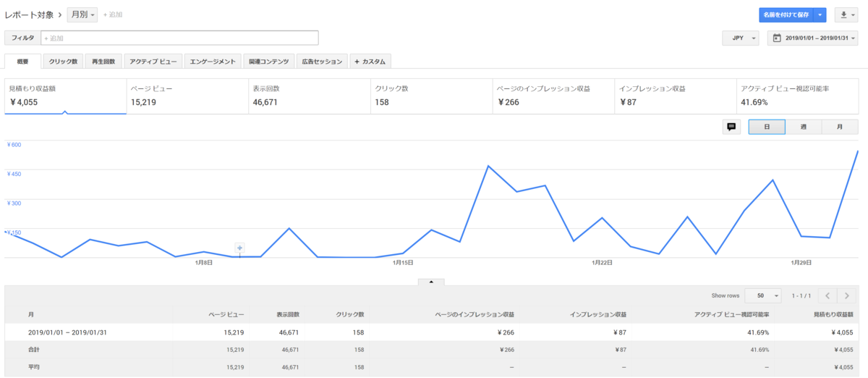The width and height of the screenshot is (868, 378).
Task: Select the ページ ビュー metric card
Action: [x=187, y=96]
